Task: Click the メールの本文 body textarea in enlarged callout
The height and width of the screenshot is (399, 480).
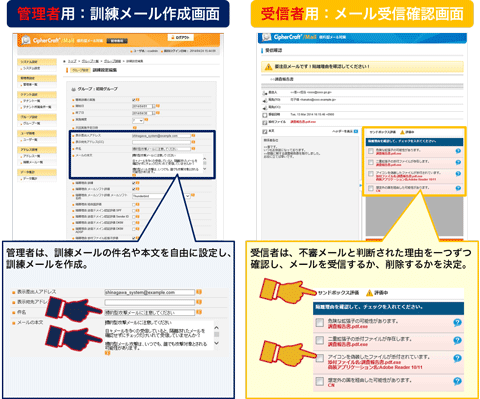Action: pos(159,335)
